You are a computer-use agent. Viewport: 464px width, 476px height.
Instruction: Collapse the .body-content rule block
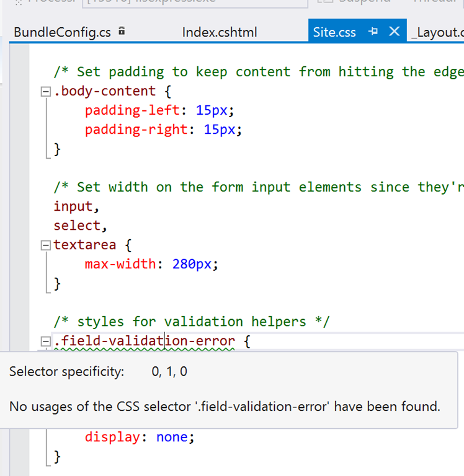(45, 92)
